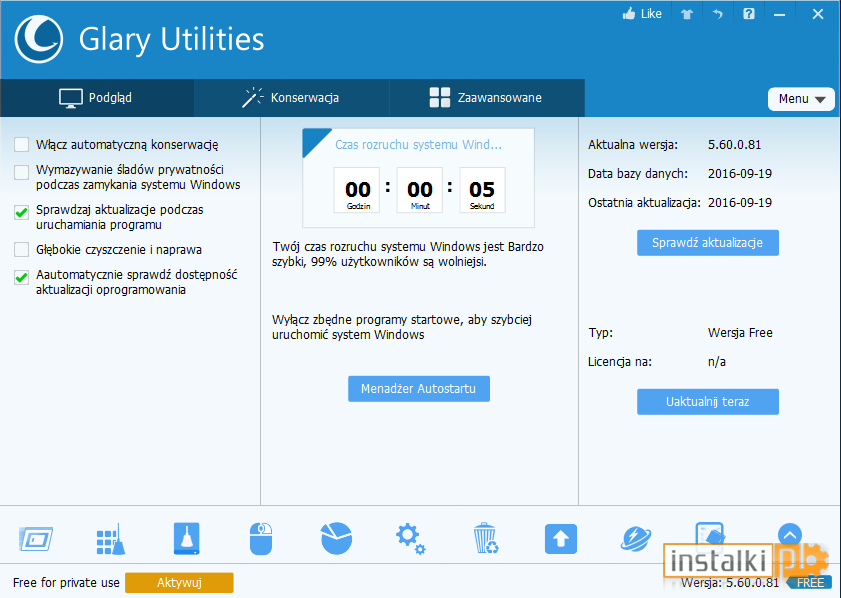
Task: Click the pie chart disk analysis icon
Action: tap(336, 539)
